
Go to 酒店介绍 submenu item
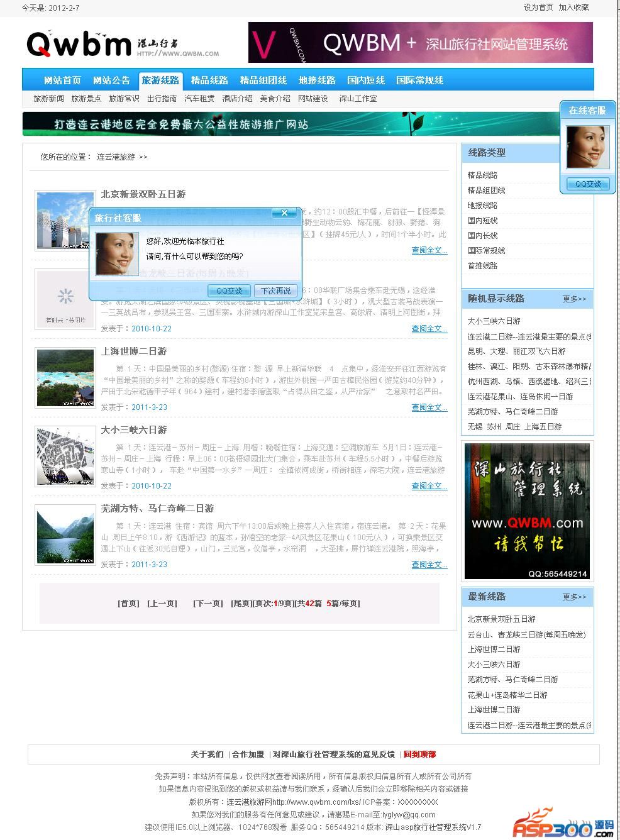(x=237, y=99)
